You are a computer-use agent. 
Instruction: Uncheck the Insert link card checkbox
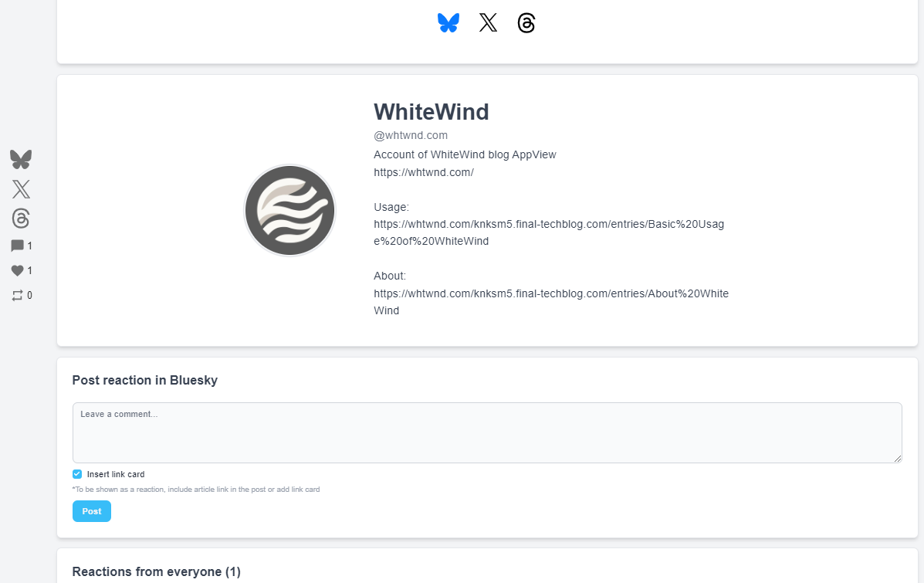tap(77, 474)
